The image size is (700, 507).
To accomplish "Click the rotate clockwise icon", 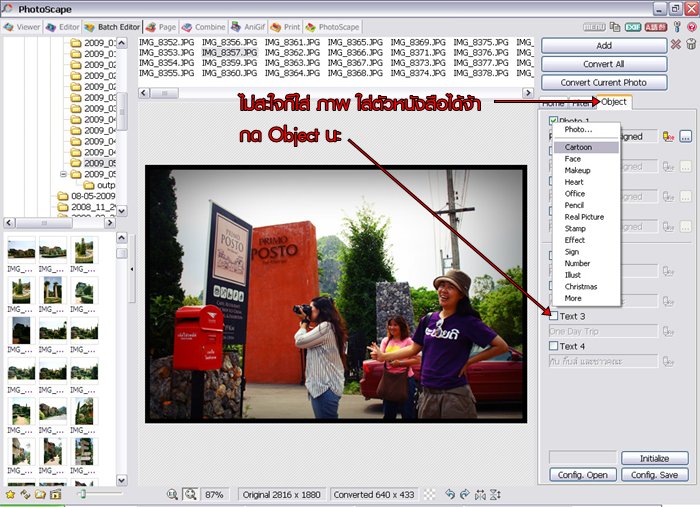I will click(465, 495).
